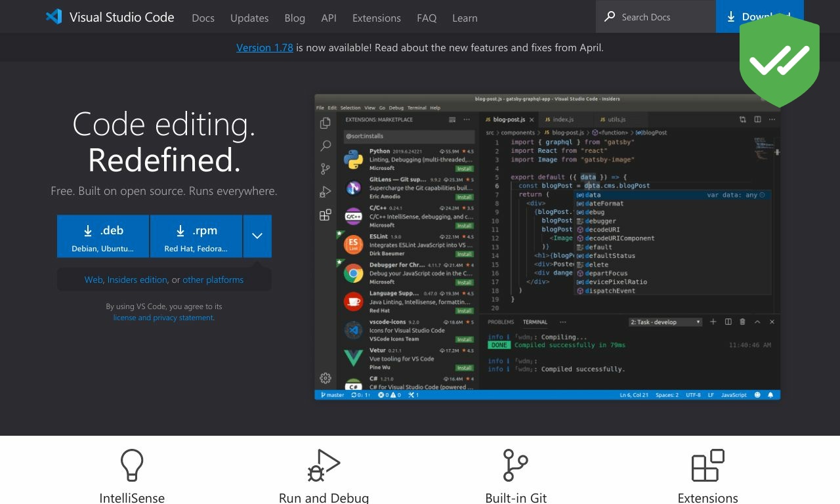Image resolution: width=840 pixels, height=504 pixels.
Task: Open the Web link under download buttons
Action: click(x=93, y=280)
